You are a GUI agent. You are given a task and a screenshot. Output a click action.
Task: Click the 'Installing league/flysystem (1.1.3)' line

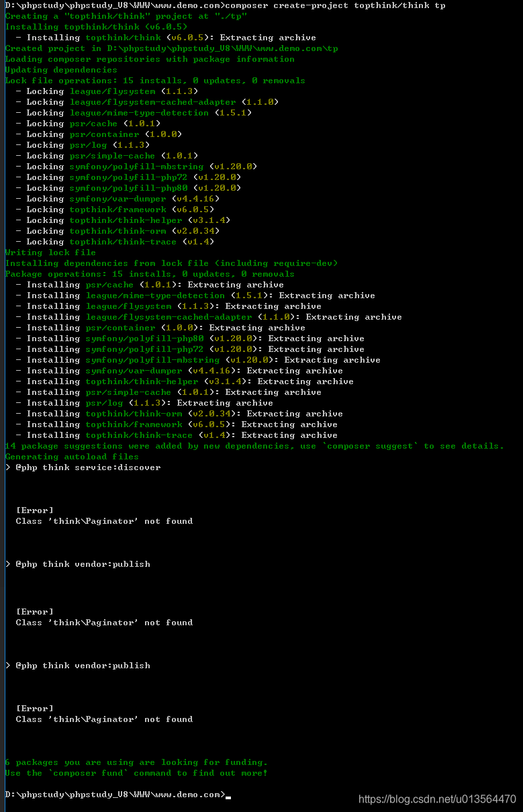coord(169,306)
